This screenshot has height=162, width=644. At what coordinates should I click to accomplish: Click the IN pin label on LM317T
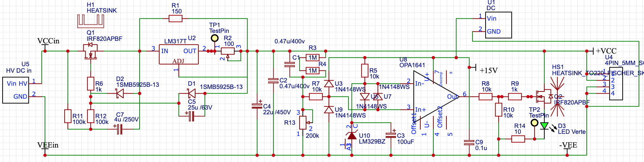(x=165, y=51)
